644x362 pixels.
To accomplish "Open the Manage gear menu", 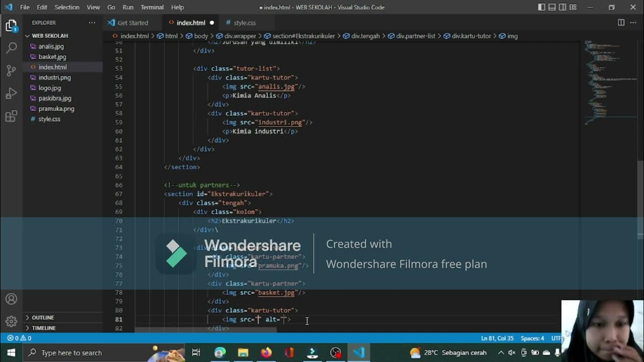I will (x=11, y=321).
